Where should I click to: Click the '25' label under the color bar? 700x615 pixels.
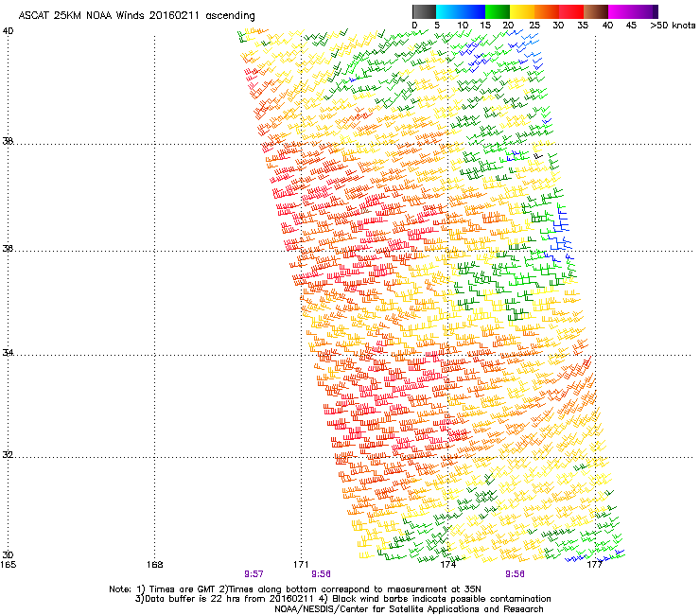[534, 25]
